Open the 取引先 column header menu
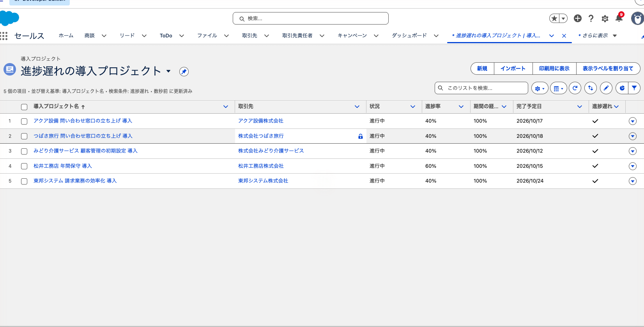 click(x=357, y=107)
